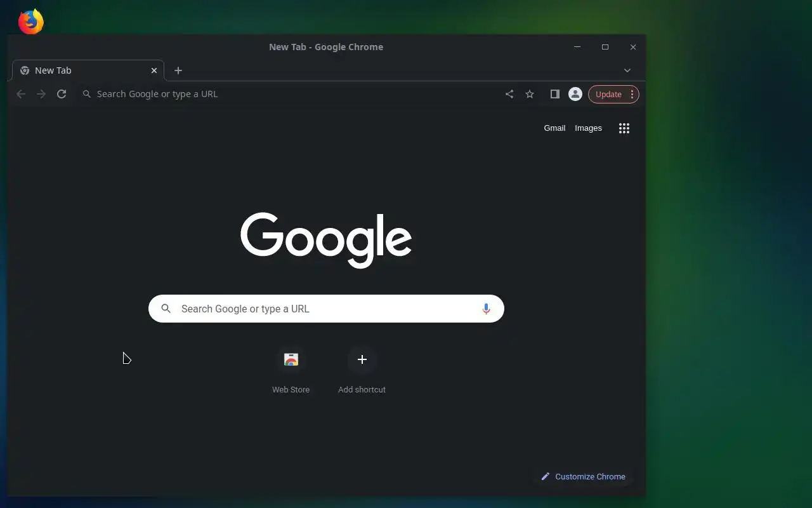
Task: Open the Images link
Action: pyautogui.click(x=588, y=128)
